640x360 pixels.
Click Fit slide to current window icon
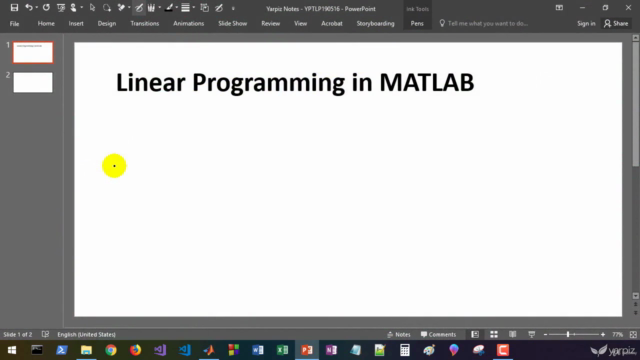(633, 334)
